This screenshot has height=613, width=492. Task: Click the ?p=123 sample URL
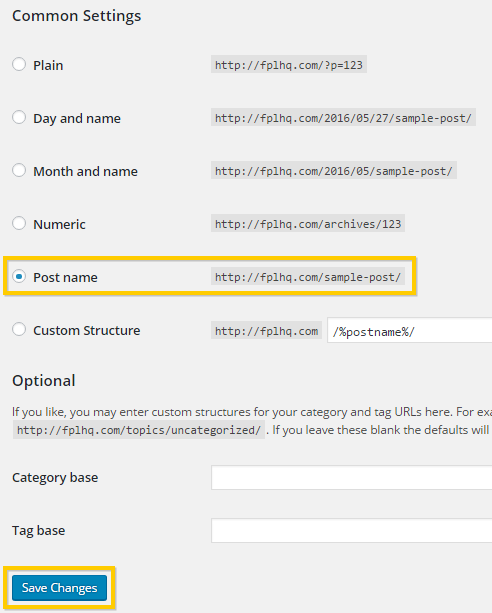289,64
